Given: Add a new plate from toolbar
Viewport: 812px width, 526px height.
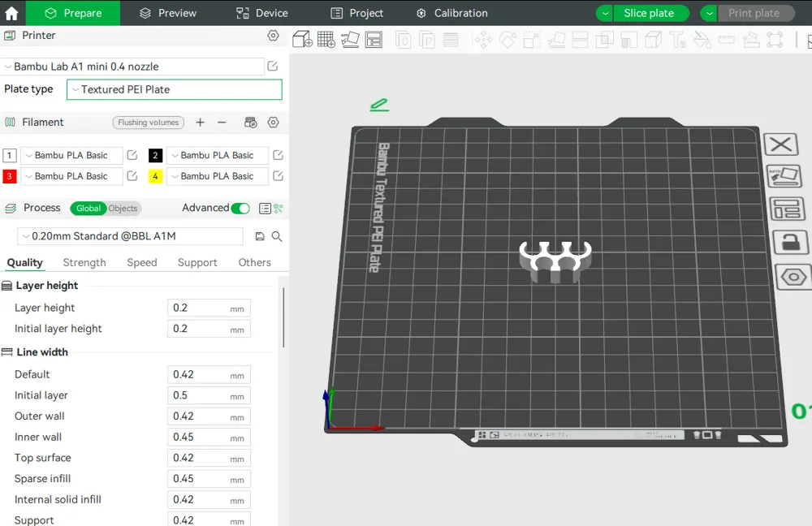Looking at the screenshot, I should [326, 39].
